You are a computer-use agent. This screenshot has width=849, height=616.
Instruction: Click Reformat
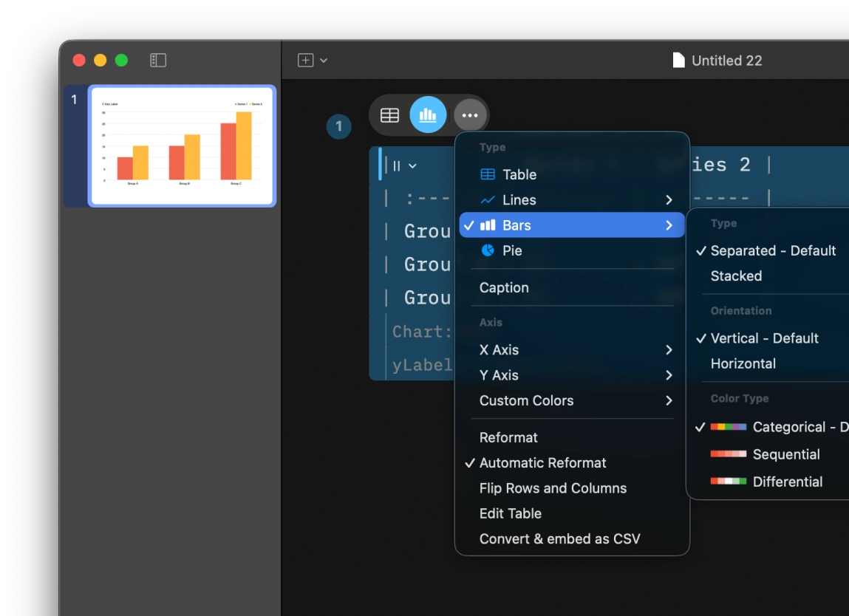pyautogui.click(x=508, y=437)
